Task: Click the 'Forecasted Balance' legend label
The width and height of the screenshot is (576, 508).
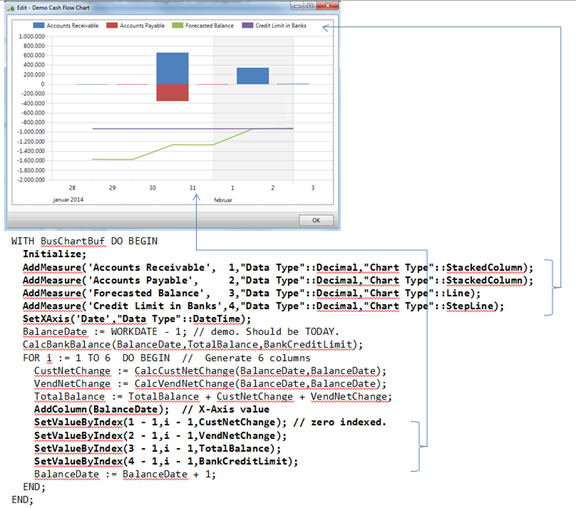Action: pos(209,26)
